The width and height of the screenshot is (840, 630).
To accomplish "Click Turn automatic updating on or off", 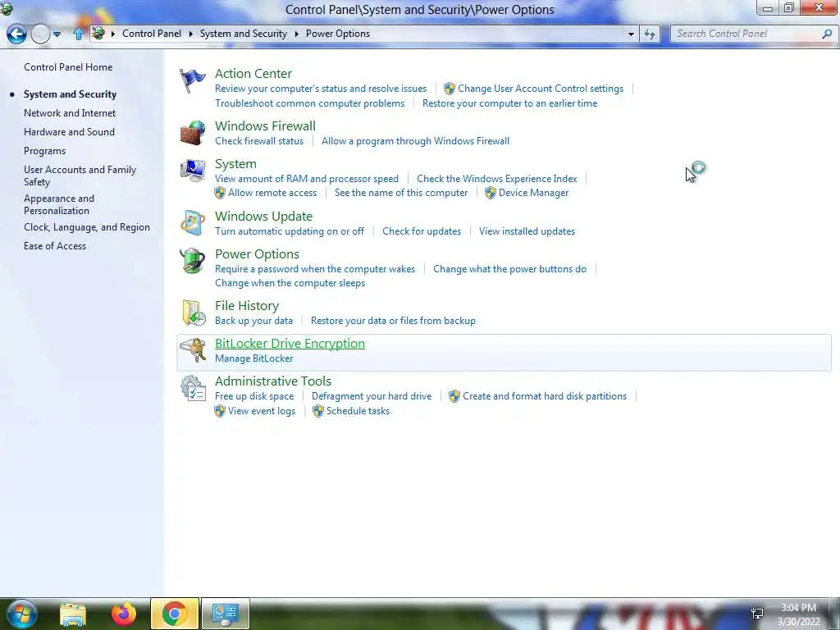I will 290,231.
